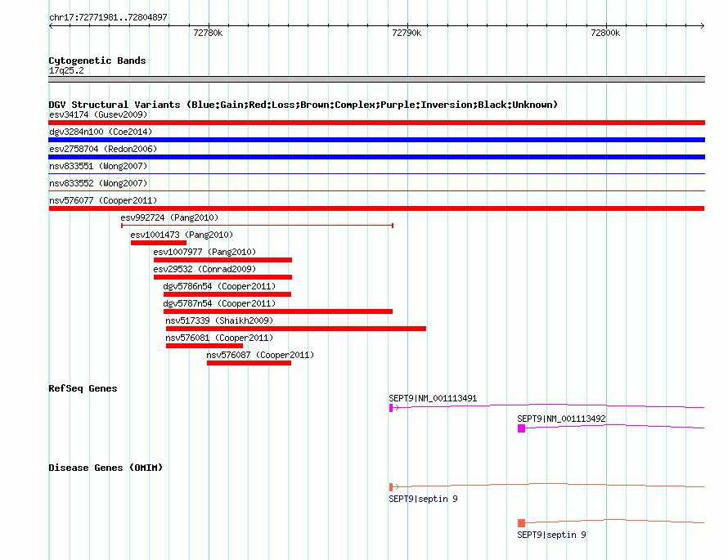The width and height of the screenshot is (728, 560).
Task: Open the esv34174 (Gusev2009) variant label
Action: coord(98,114)
